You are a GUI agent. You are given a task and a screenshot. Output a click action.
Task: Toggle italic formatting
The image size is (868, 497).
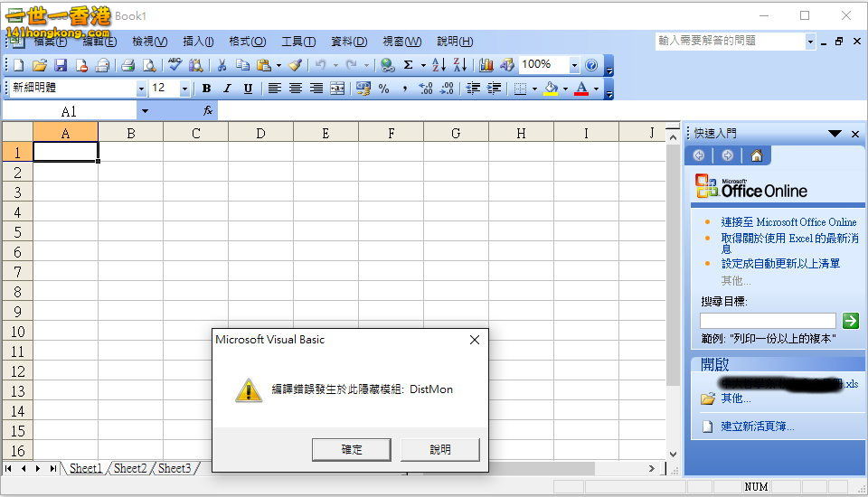227,89
